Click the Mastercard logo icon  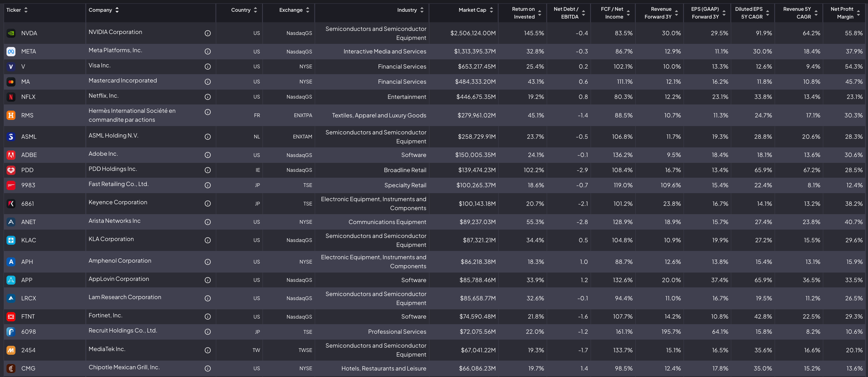coord(11,82)
